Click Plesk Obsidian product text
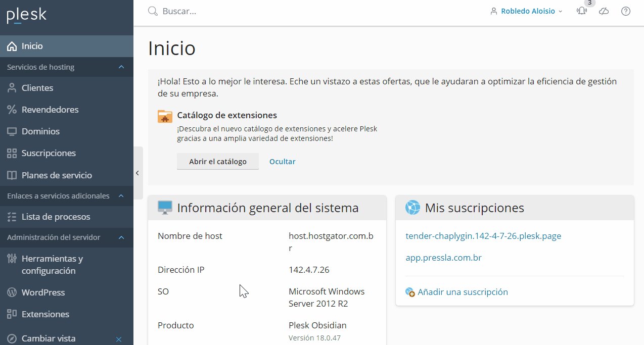Viewport: 644px width, 345px height. tap(317, 325)
